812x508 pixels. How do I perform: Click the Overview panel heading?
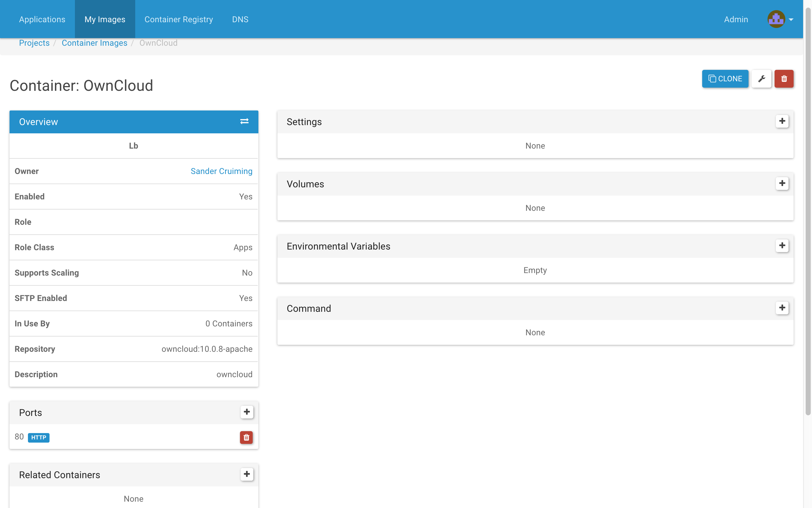click(38, 122)
